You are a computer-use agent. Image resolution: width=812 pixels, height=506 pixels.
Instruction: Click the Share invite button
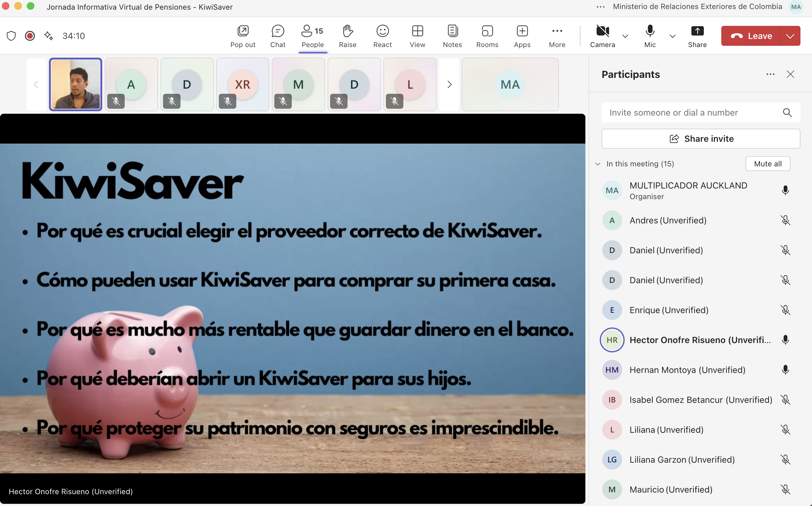700,139
